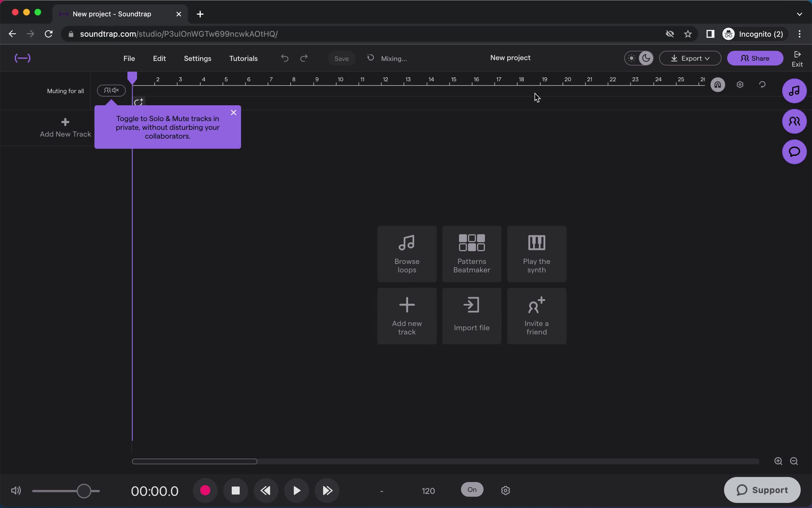
Task: Open a new browser tab
Action: pyautogui.click(x=200, y=14)
